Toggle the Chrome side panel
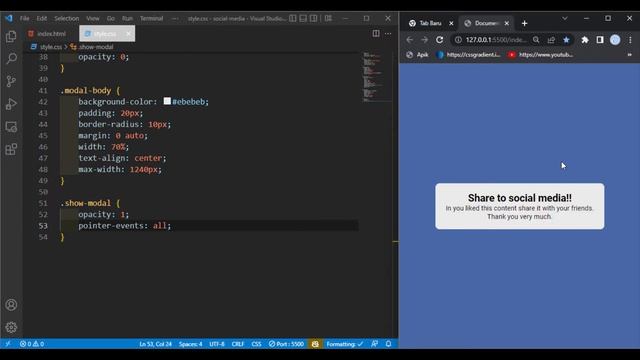This screenshot has width=640, height=360. (x=600, y=40)
